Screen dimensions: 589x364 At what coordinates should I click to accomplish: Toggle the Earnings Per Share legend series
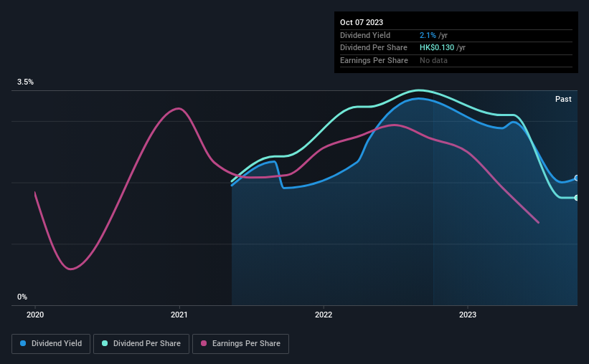[x=240, y=344]
